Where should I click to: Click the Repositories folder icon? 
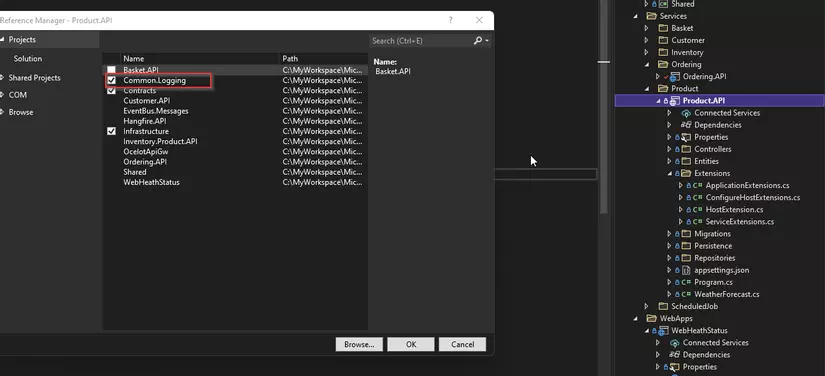pos(686,258)
